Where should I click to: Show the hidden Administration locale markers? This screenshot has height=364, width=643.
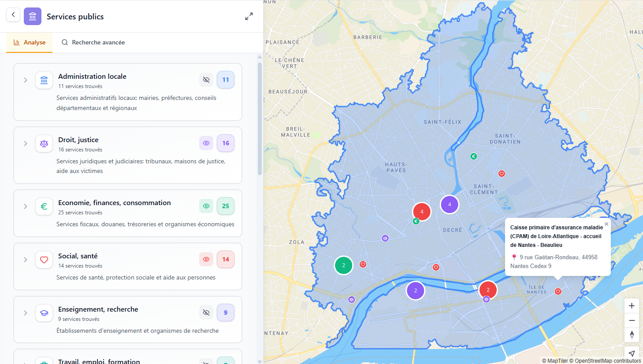[x=206, y=80]
